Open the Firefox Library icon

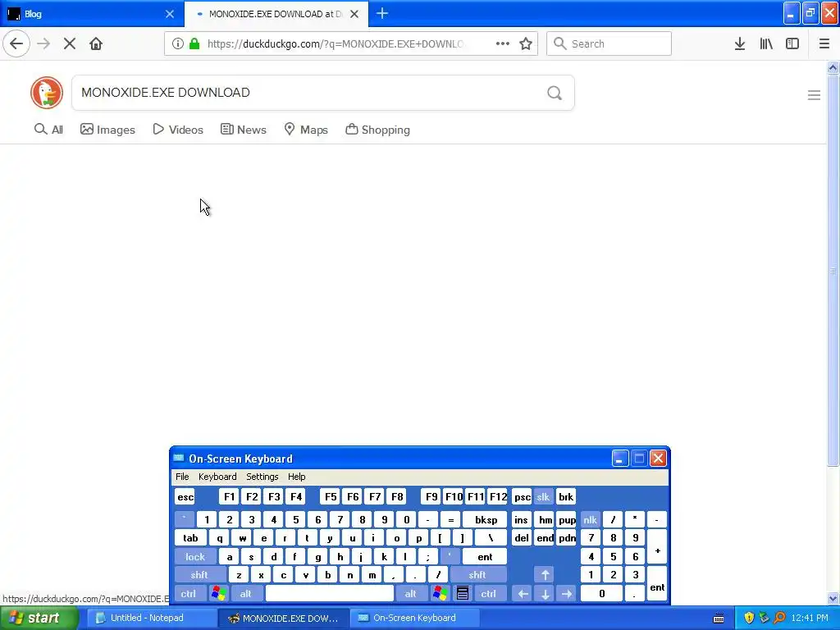[766, 43]
